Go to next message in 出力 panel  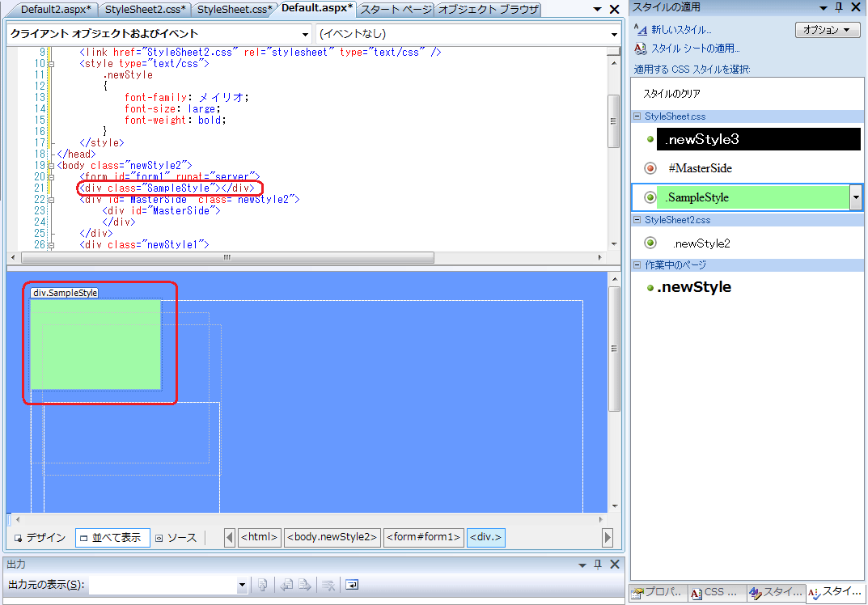305,585
